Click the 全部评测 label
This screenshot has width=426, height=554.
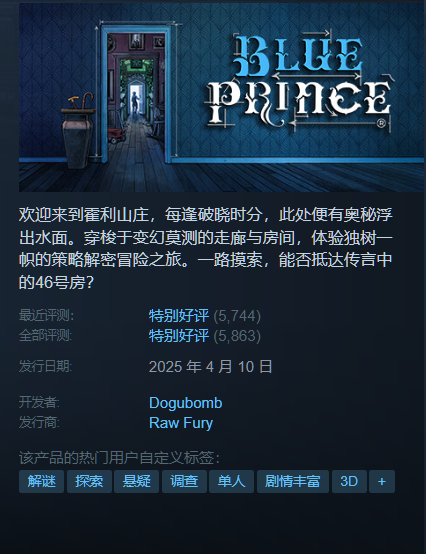[45, 336]
